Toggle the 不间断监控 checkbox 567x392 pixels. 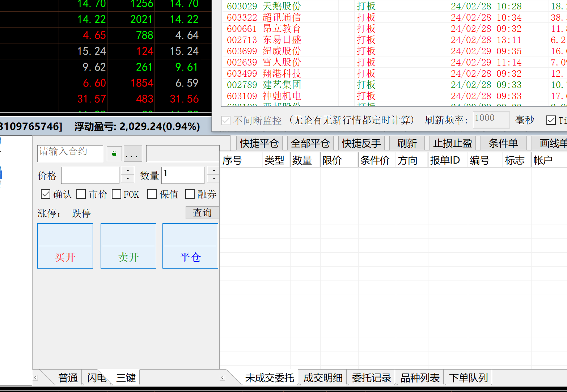(x=226, y=121)
